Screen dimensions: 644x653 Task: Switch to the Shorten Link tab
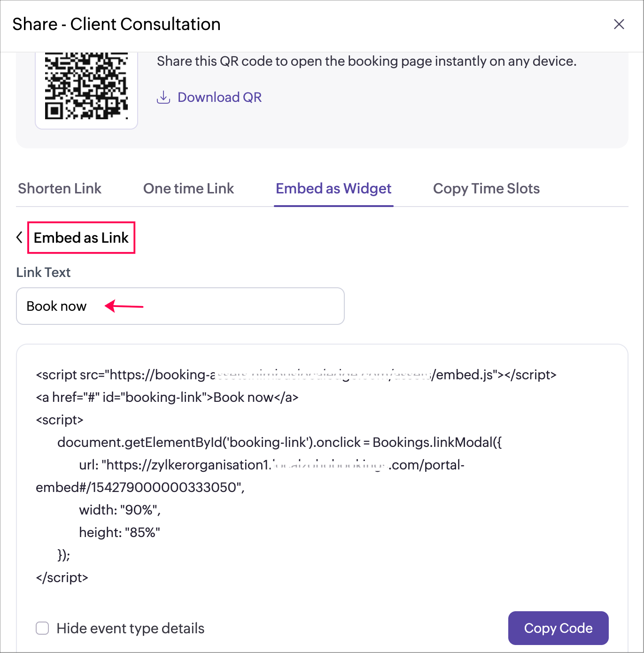pos(60,189)
